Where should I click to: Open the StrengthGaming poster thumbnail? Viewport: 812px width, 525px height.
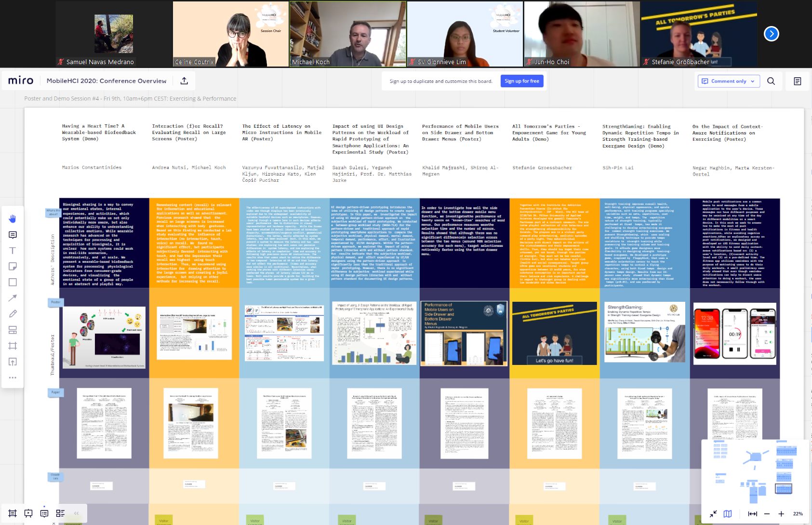coord(644,332)
